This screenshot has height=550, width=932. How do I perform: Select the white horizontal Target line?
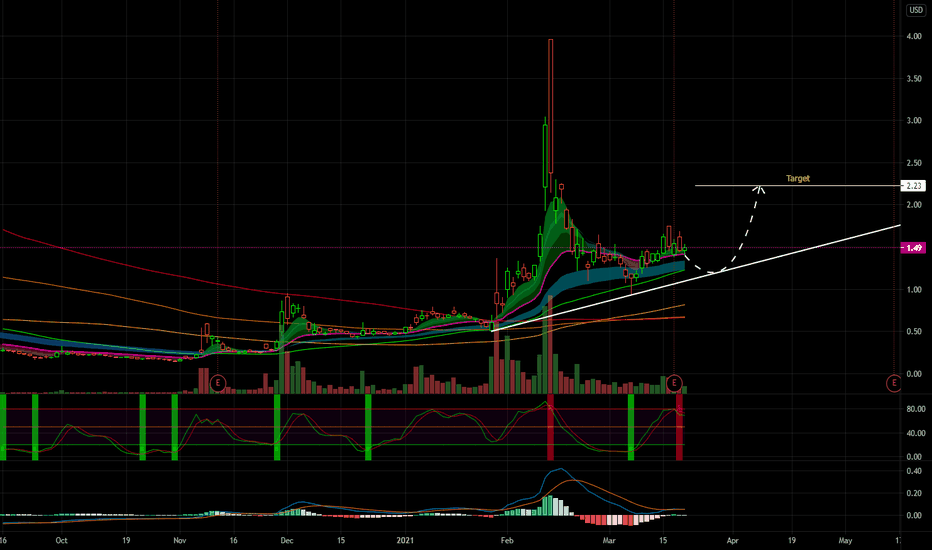[798, 186]
